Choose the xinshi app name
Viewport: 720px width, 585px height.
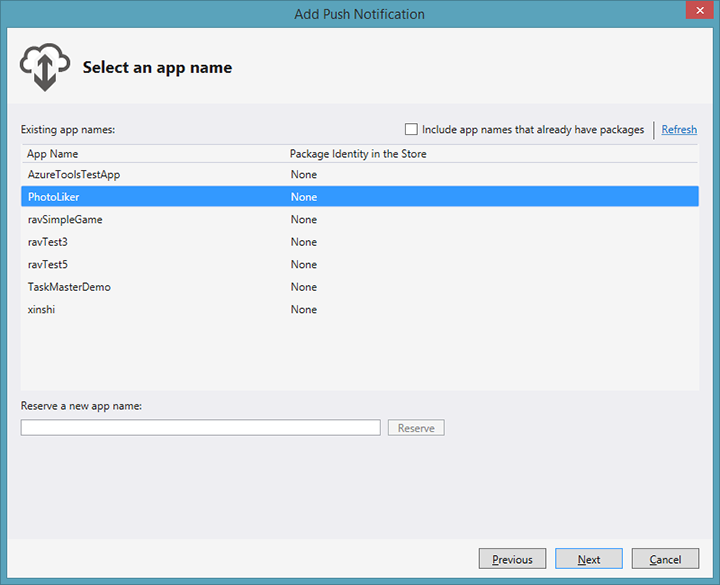41,310
